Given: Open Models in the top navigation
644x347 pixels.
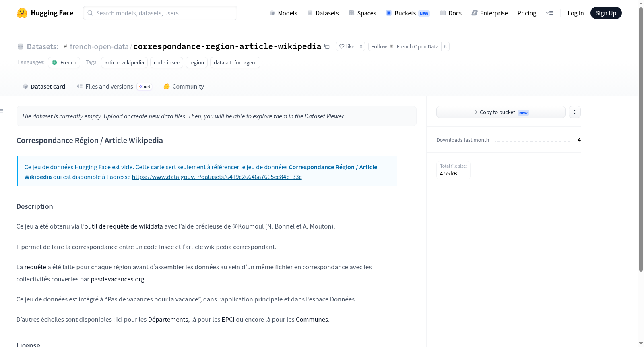Looking at the screenshot, I should (x=283, y=13).
